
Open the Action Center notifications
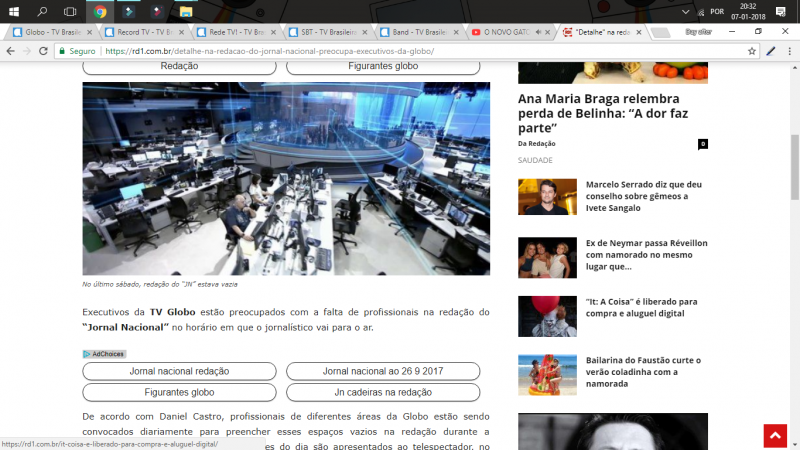point(781,11)
